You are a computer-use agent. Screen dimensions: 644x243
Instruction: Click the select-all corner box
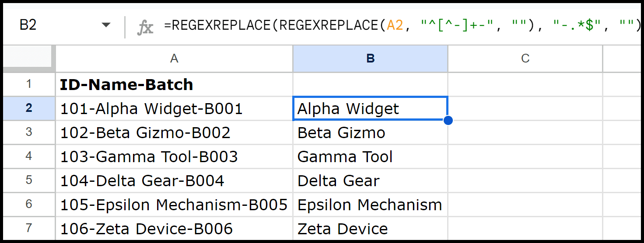tap(29, 59)
